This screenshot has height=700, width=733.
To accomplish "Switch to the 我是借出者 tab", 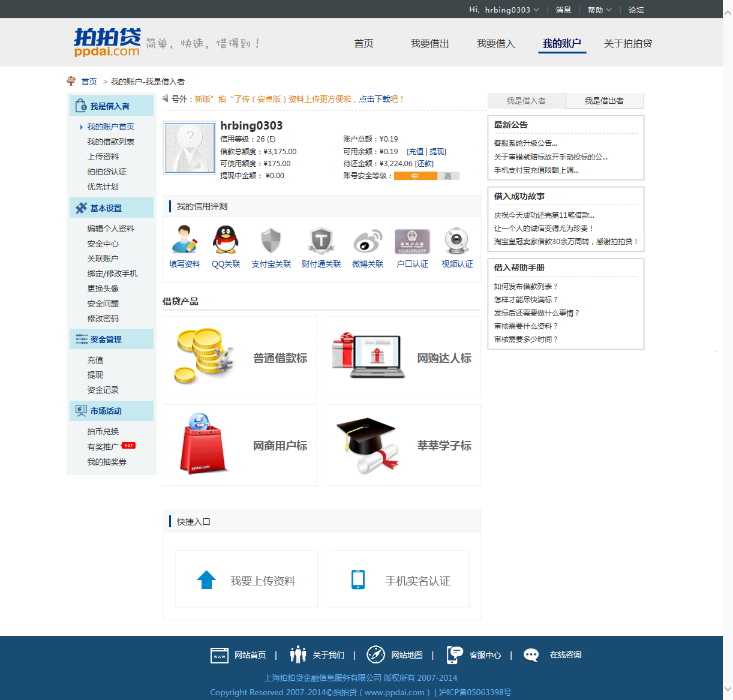I will [x=605, y=101].
